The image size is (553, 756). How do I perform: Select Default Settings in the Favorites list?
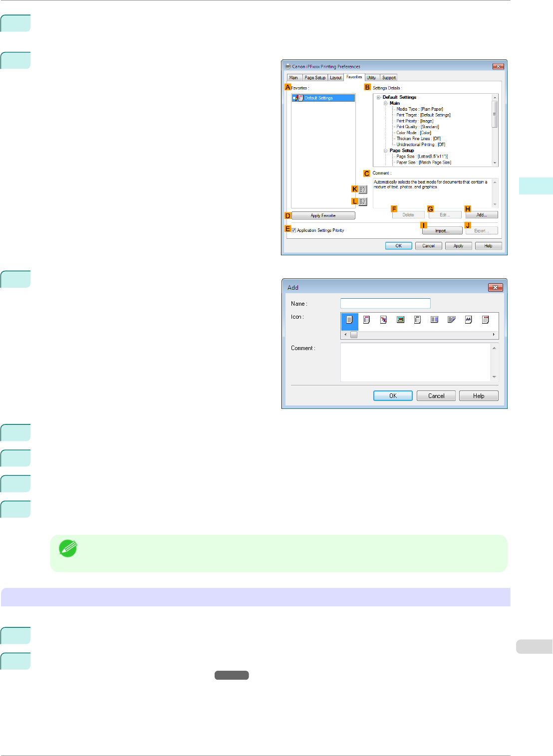tap(323, 98)
